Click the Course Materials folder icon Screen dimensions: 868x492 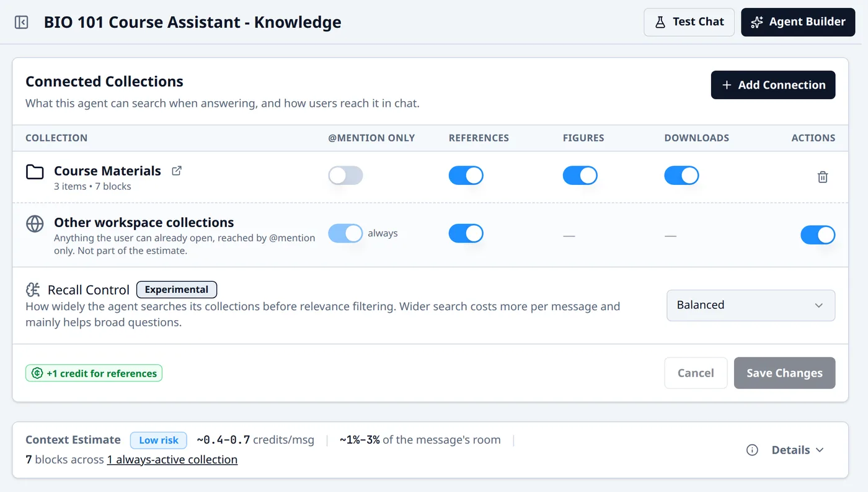pos(35,172)
